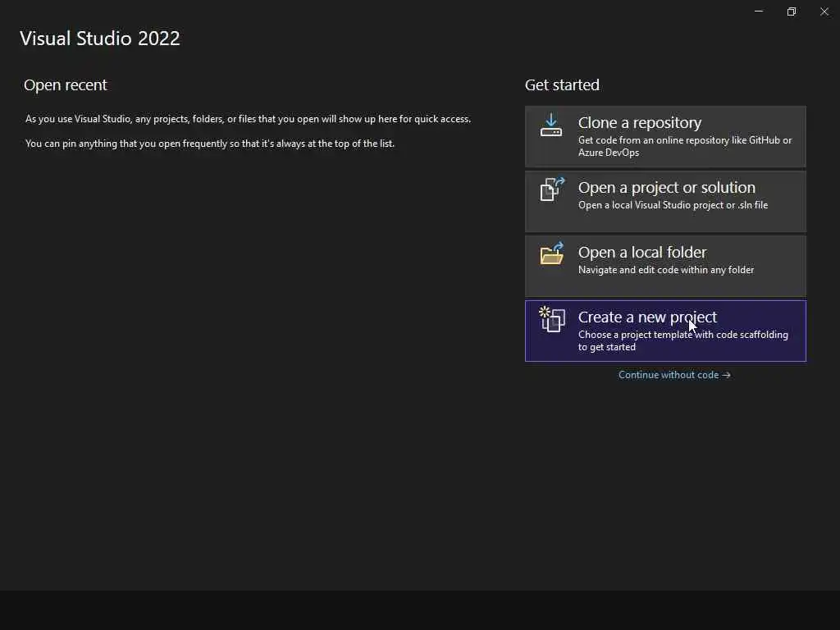
Task: Click the Clone a repository download icon
Action: tap(551, 125)
